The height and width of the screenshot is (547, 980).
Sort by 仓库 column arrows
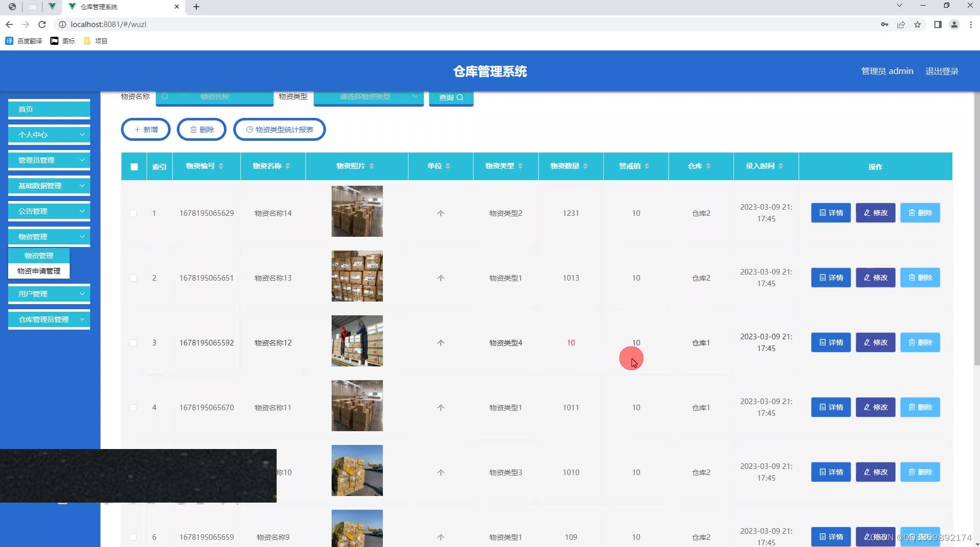pos(708,166)
